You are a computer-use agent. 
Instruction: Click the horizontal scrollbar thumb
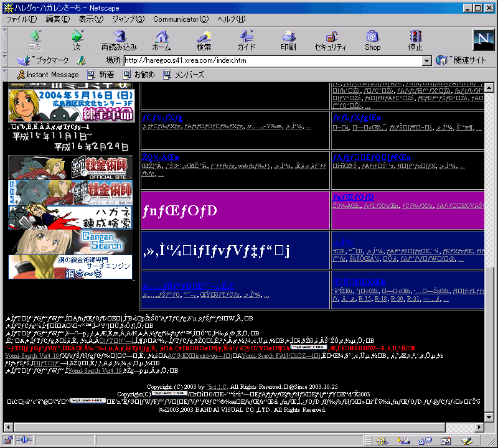[229, 427]
